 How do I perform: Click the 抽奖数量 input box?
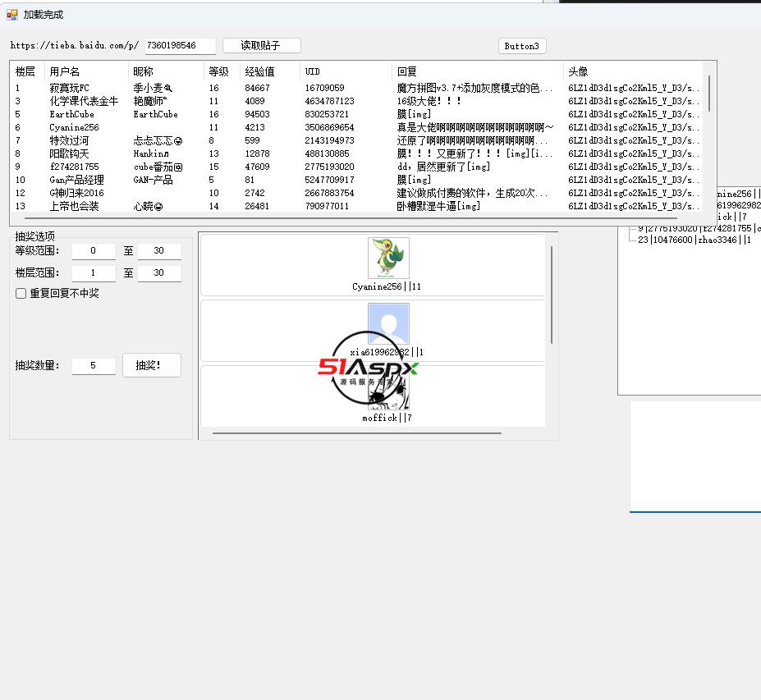coord(93,366)
